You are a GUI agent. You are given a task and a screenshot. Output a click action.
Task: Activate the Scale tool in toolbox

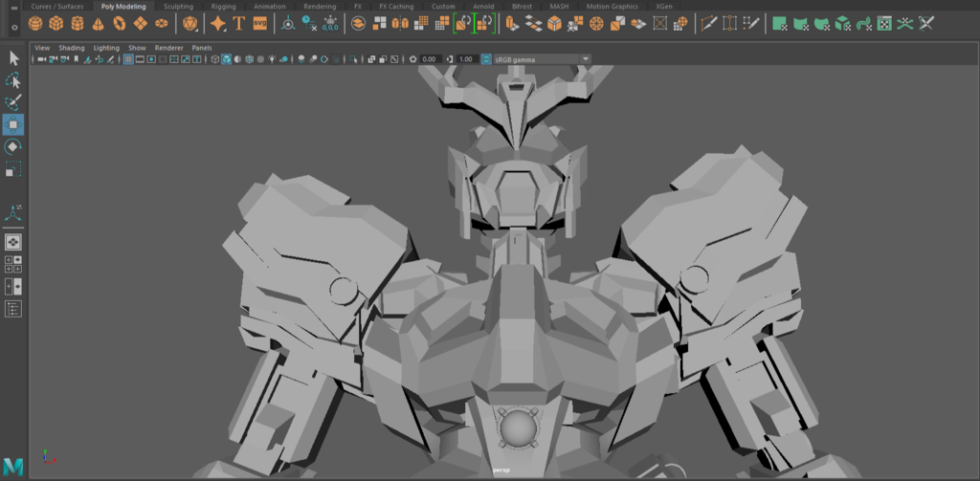[13, 168]
